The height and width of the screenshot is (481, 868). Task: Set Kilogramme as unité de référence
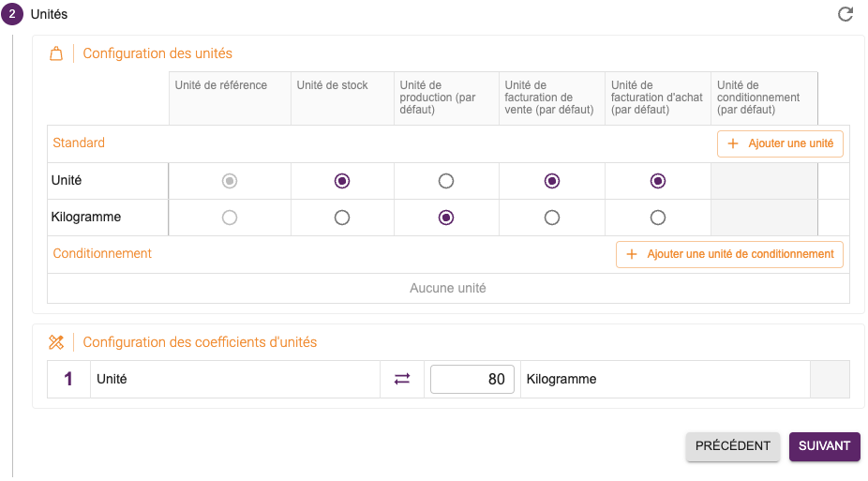pos(230,218)
